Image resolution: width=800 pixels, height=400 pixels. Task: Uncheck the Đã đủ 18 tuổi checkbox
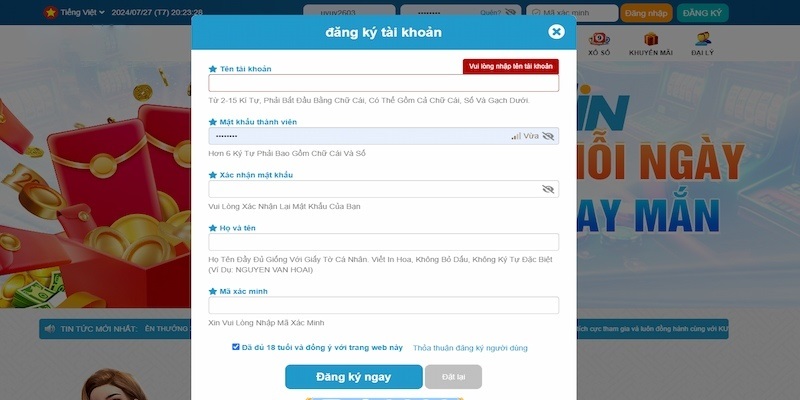coord(236,347)
